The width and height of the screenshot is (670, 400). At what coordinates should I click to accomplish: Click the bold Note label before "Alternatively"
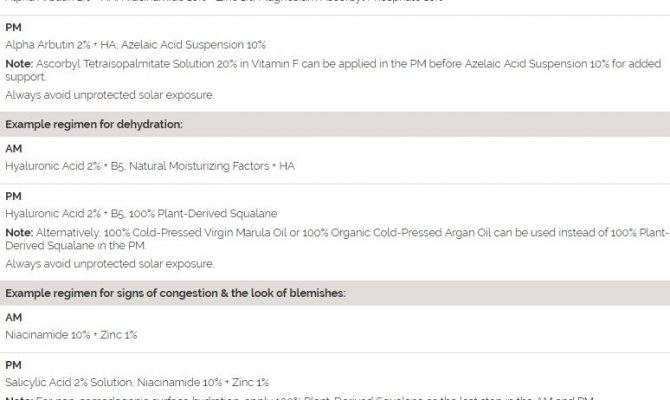18,232
